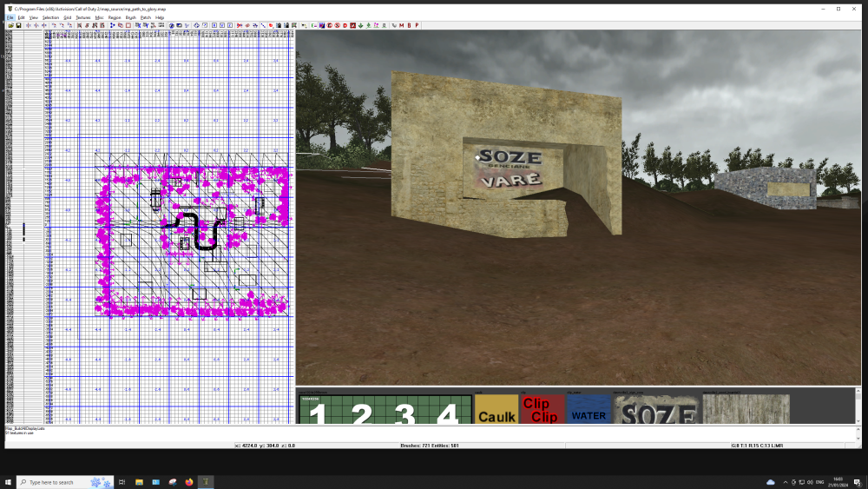Open the Brush menu

(x=131, y=17)
